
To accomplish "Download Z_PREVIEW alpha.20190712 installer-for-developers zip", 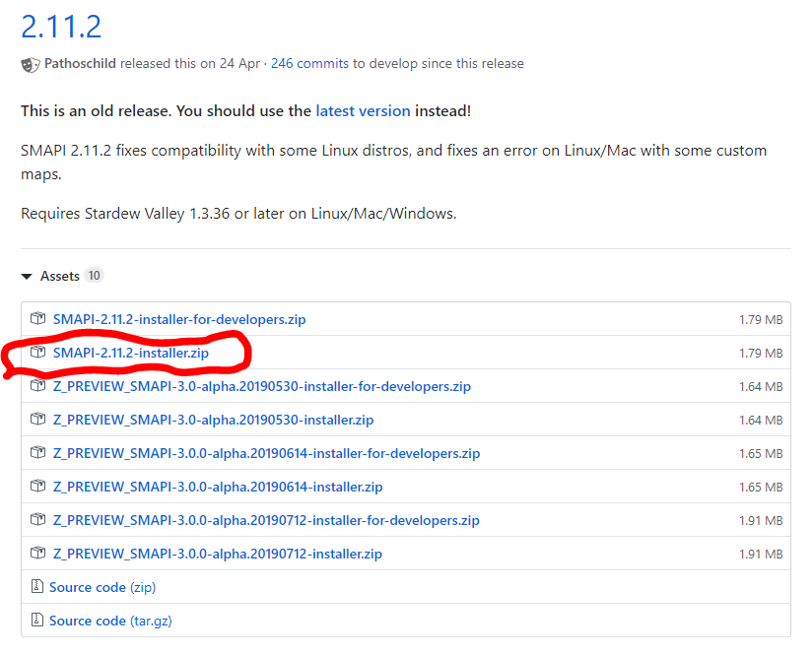I will point(266,520).
